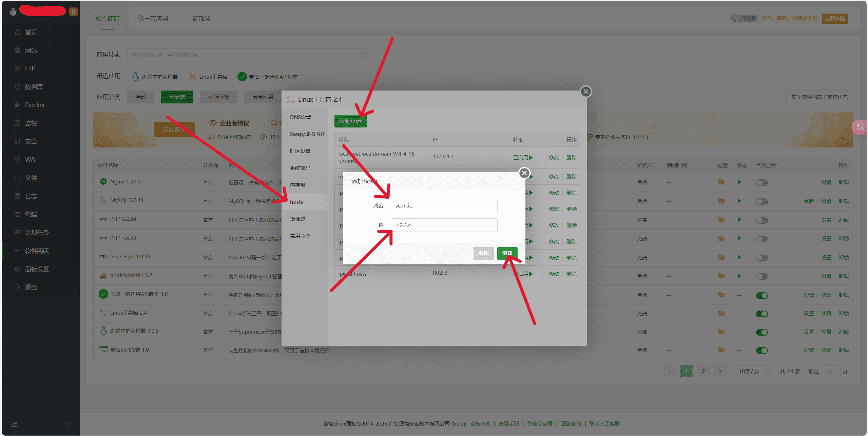868x436 pixels.
Task: Toggle 首页显示 for phpMyAdmin 5.2
Action: (762, 277)
